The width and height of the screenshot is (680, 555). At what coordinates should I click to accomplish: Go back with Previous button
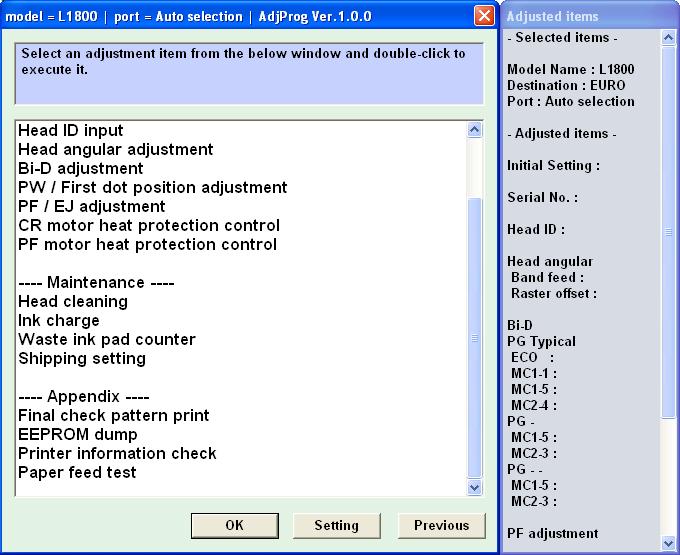tap(441, 526)
